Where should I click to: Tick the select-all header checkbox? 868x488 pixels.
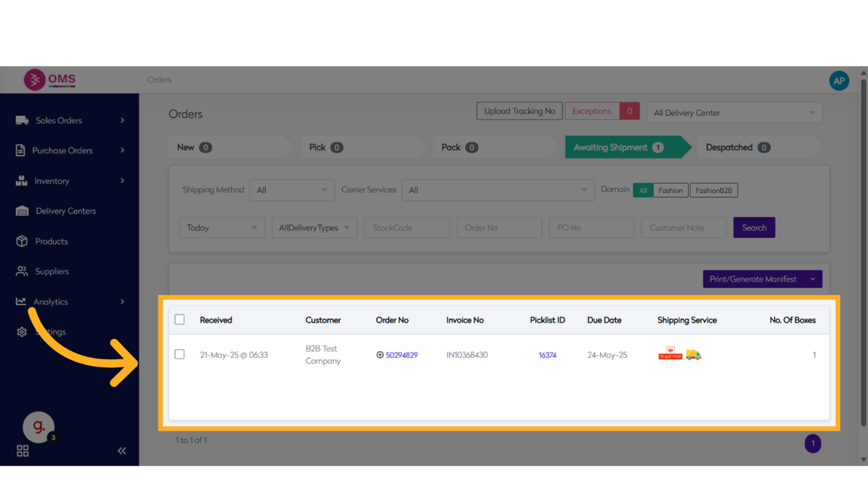179,319
